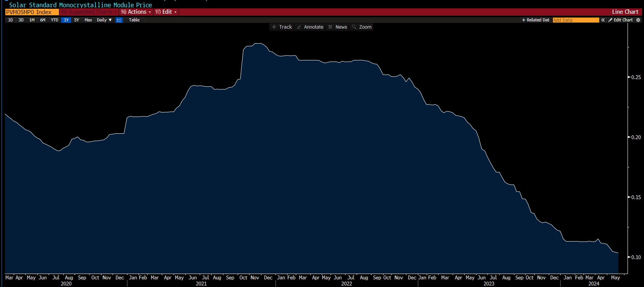The width and height of the screenshot is (644, 287).
Task: Click the PVMOSMP0 Index security field
Action: [x=32, y=12]
